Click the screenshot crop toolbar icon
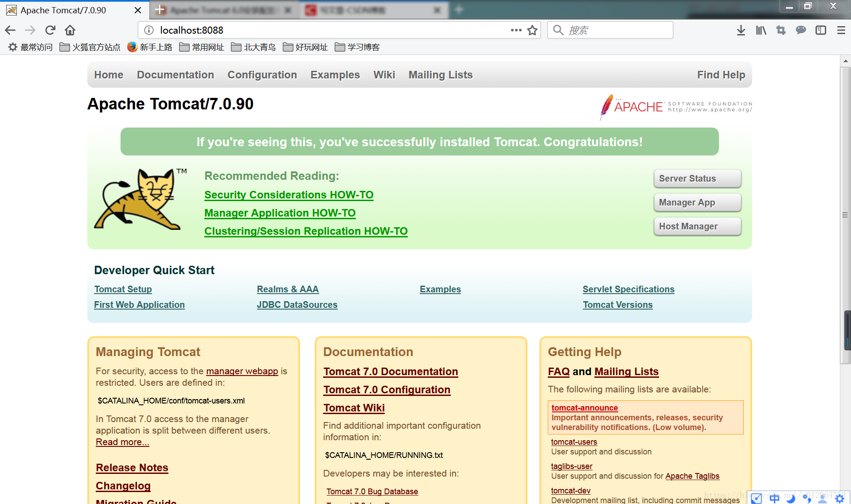The image size is (851, 504). (781, 30)
